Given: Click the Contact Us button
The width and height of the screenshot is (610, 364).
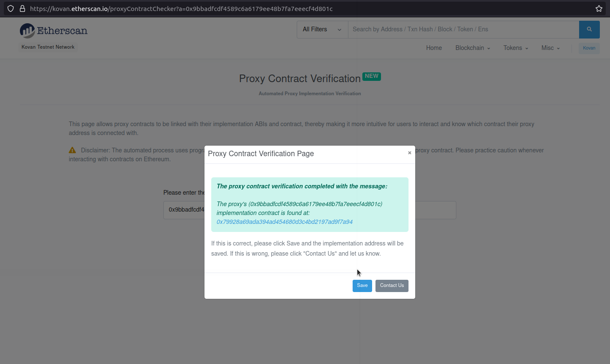Looking at the screenshot, I should pos(392,286).
